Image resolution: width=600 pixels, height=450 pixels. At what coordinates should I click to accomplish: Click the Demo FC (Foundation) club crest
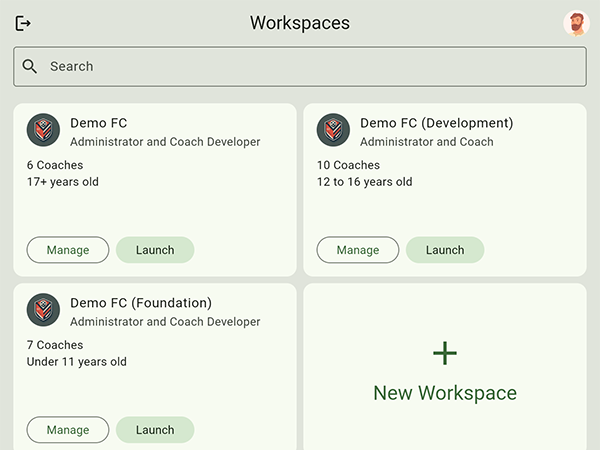pos(43,311)
